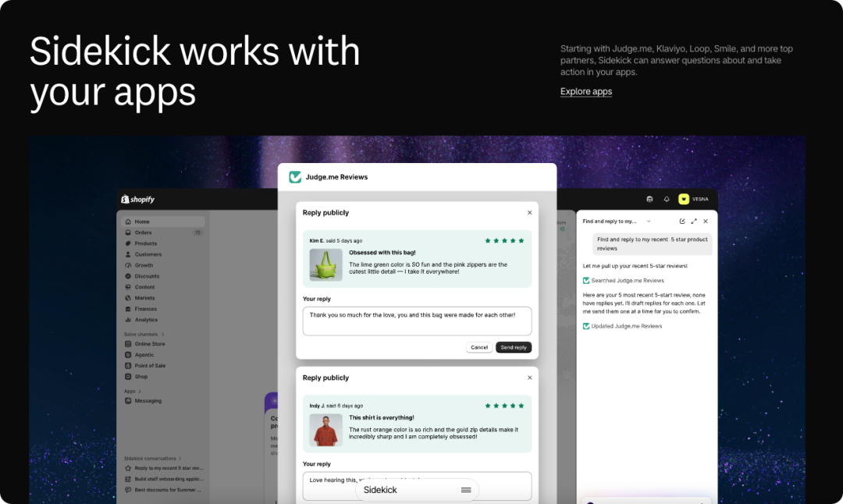Expand the Sidekick panel to full size
This screenshot has height=504, width=843.
(694, 222)
